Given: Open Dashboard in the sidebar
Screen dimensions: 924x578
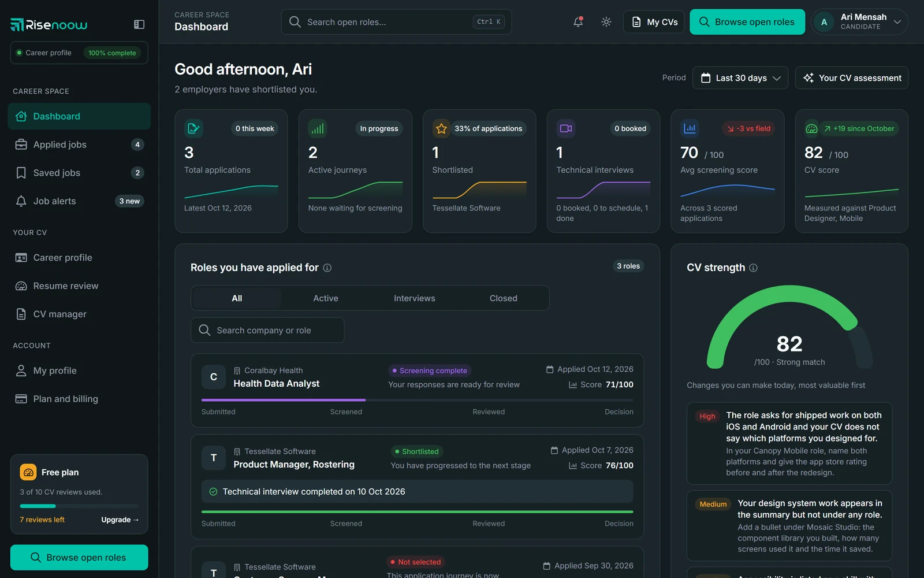Looking at the screenshot, I should 79,116.
